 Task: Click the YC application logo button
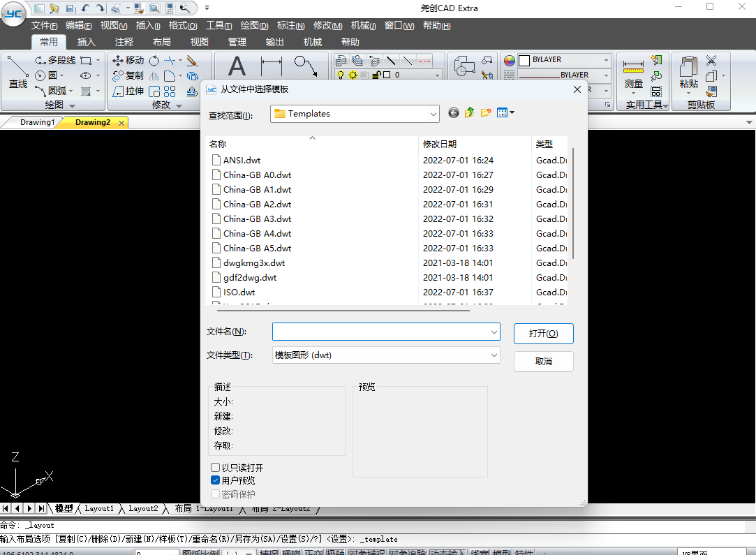coord(13,13)
